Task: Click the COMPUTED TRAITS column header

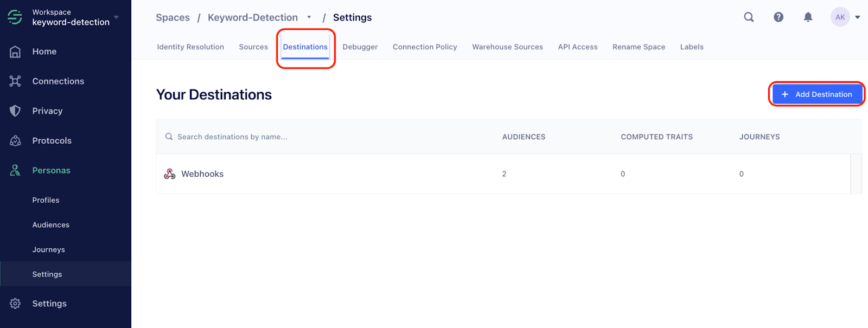Action: click(656, 137)
